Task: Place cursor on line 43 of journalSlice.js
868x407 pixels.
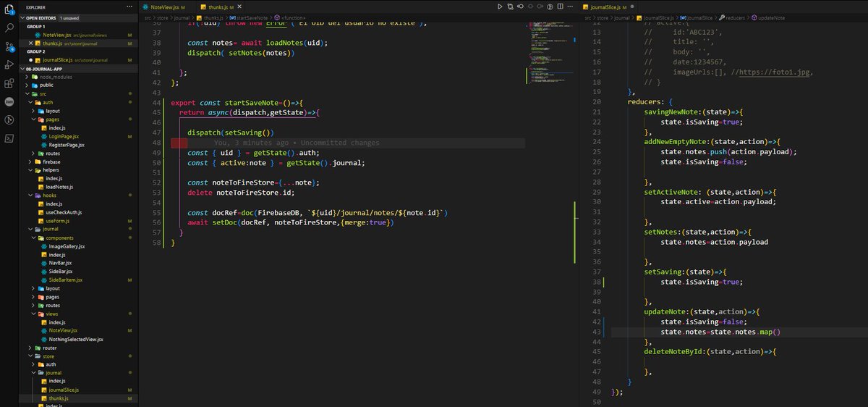Action: point(738,332)
